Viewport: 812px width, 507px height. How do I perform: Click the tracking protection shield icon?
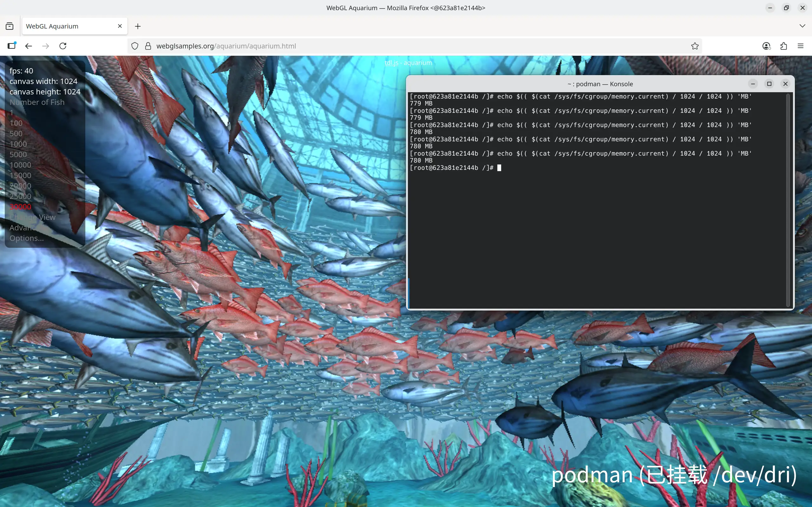[x=134, y=46]
